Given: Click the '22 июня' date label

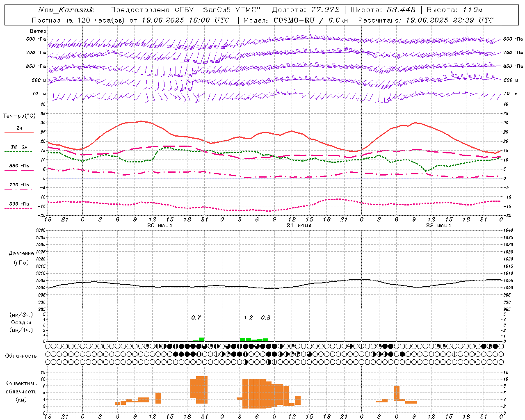Looking at the screenshot, I should [438, 225].
